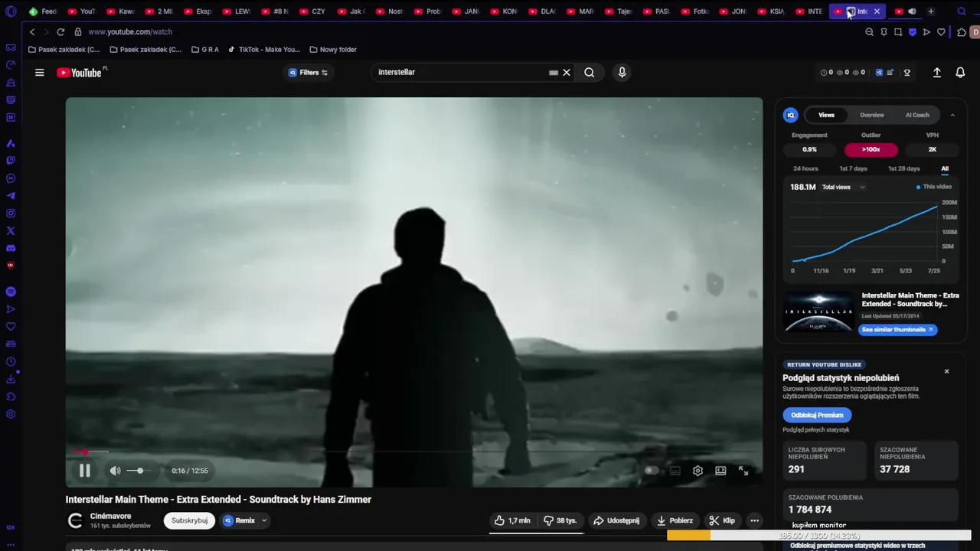Open the Cinémavore channel name

(x=110, y=516)
